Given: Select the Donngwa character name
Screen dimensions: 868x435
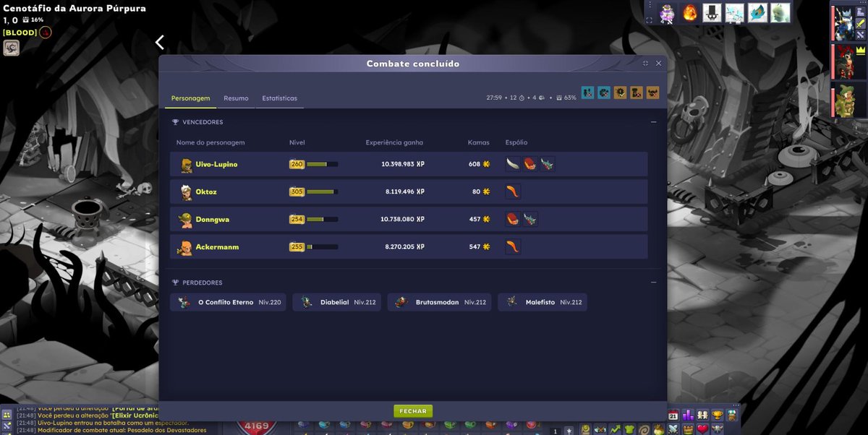Looking at the screenshot, I should click(213, 220).
